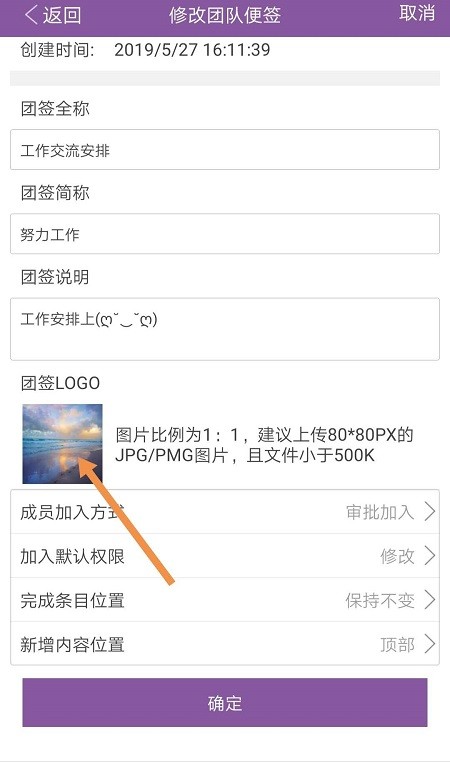Click chevron next to 保持不变

[430, 600]
